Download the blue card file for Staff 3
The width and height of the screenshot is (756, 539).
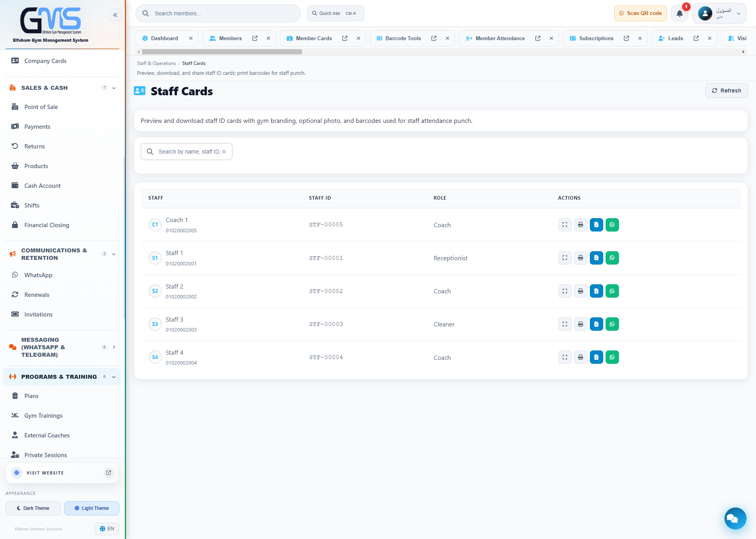(596, 324)
